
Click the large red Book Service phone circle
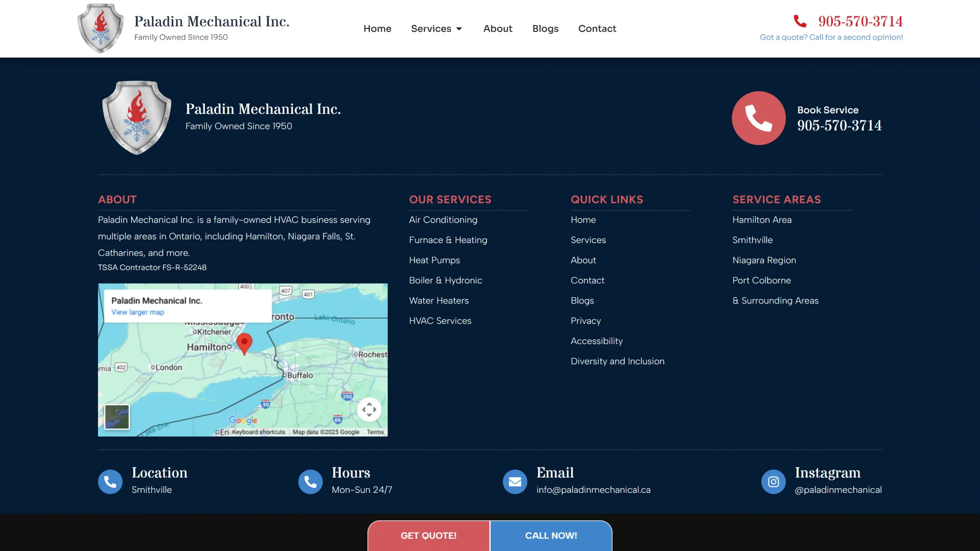[758, 118]
